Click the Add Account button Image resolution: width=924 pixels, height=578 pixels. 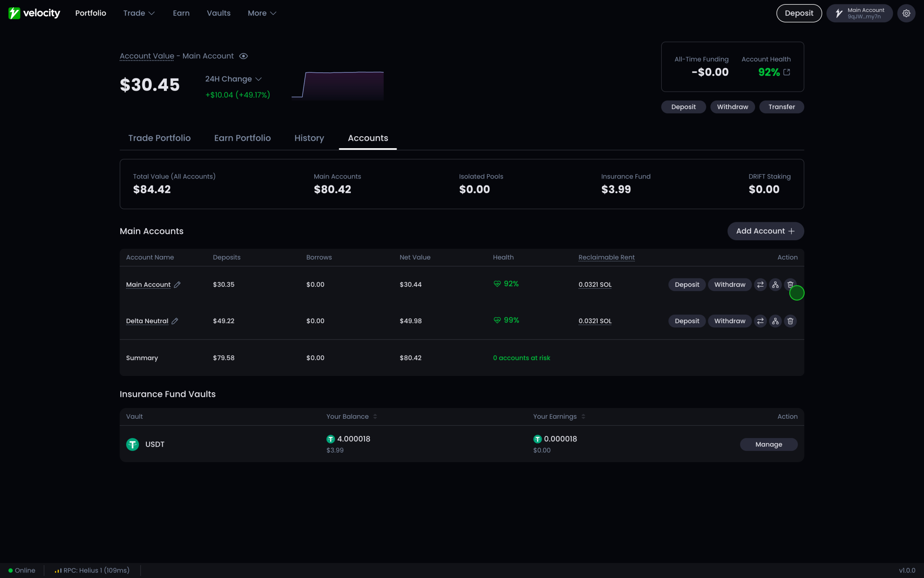tap(765, 231)
